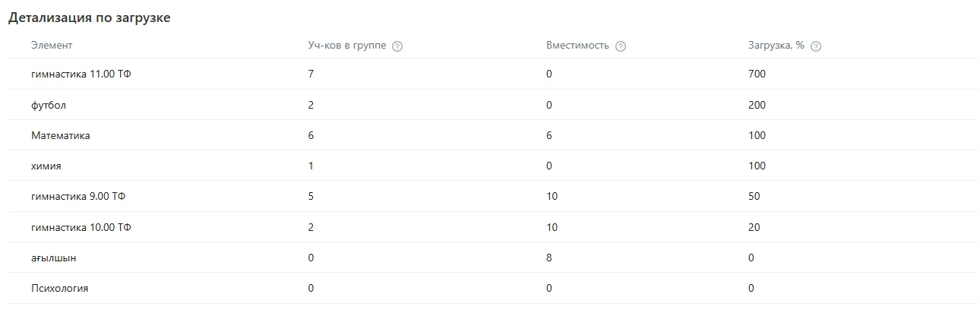Click the Уч-ков в группе header
The image size is (980, 313).
[x=347, y=46]
